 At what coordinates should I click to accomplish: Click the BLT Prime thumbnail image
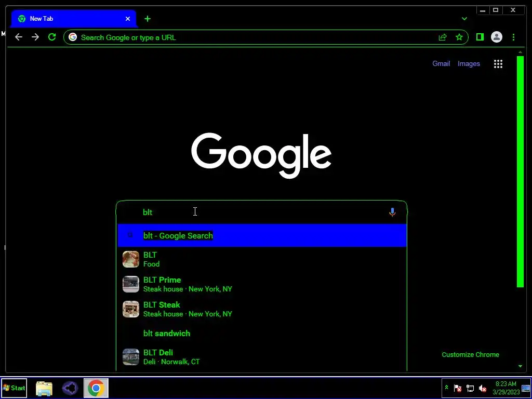pos(130,284)
